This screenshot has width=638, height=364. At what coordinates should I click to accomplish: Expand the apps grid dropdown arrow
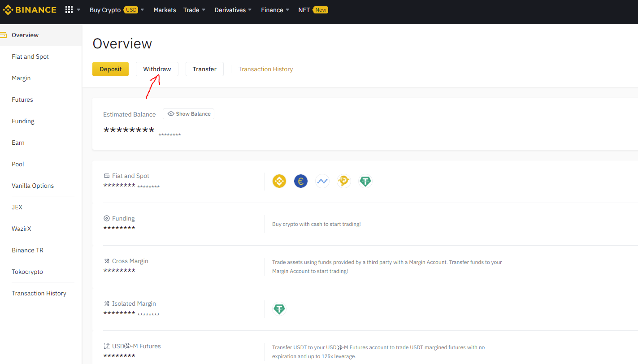pos(78,10)
